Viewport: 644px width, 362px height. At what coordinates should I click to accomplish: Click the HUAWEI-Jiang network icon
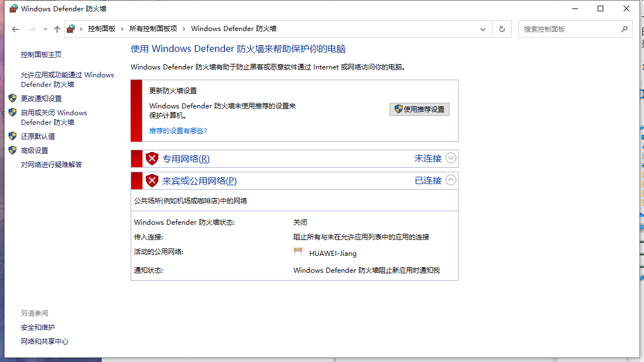tap(298, 252)
